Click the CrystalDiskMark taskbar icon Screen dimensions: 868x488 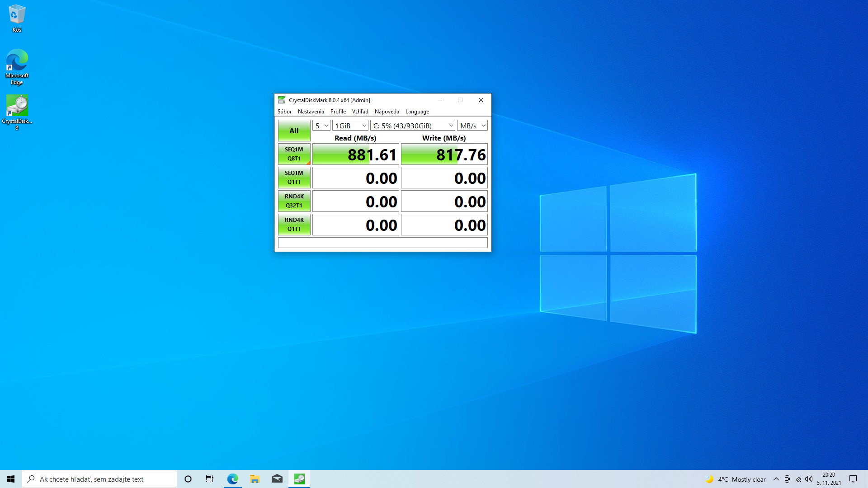(299, 479)
